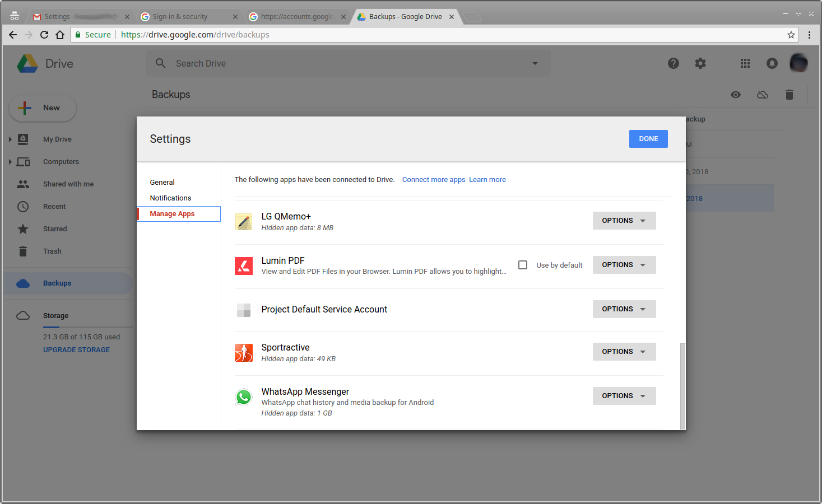Click the WhatsApp Messenger app icon

pyautogui.click(x=244, y=397)
